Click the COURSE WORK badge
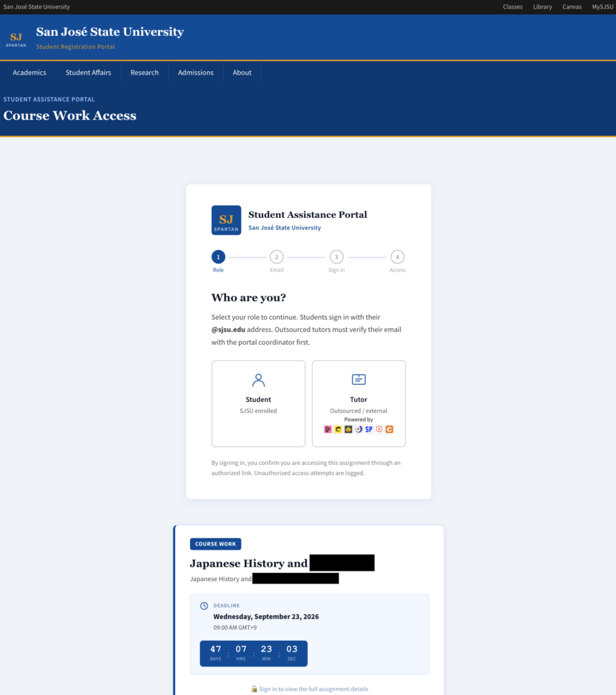 [215, 544]
